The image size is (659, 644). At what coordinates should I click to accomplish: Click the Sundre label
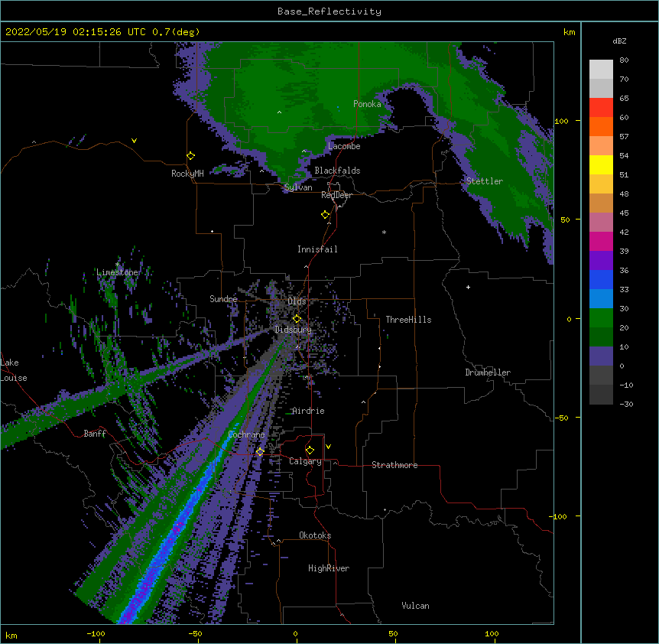(x=223, y=299)
